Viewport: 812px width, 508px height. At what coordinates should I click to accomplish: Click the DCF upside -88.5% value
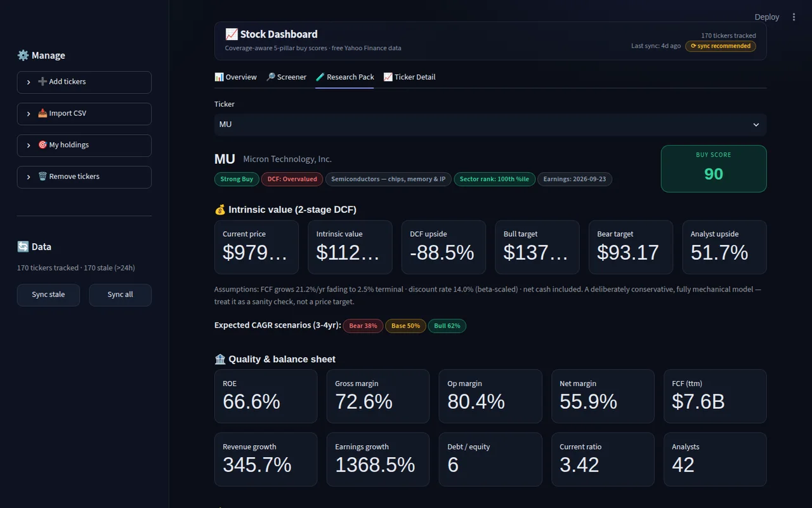click(442, 253)
